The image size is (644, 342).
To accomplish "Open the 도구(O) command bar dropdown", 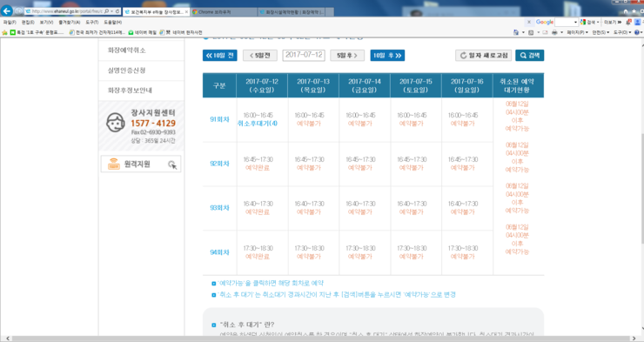I will click(622, 32).
